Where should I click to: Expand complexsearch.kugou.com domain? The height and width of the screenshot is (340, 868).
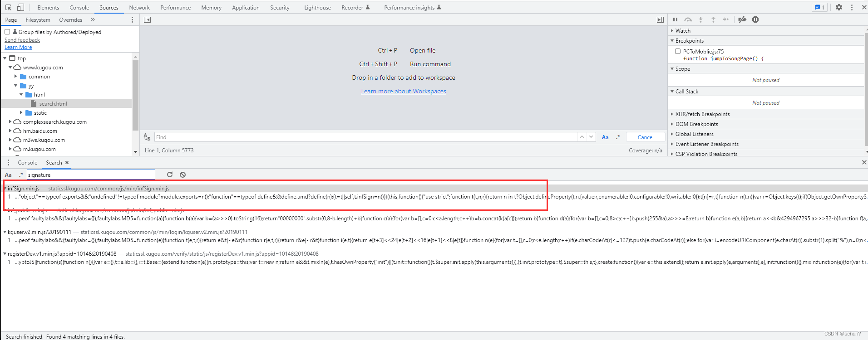pyautogui.click(x=10, y=121)
